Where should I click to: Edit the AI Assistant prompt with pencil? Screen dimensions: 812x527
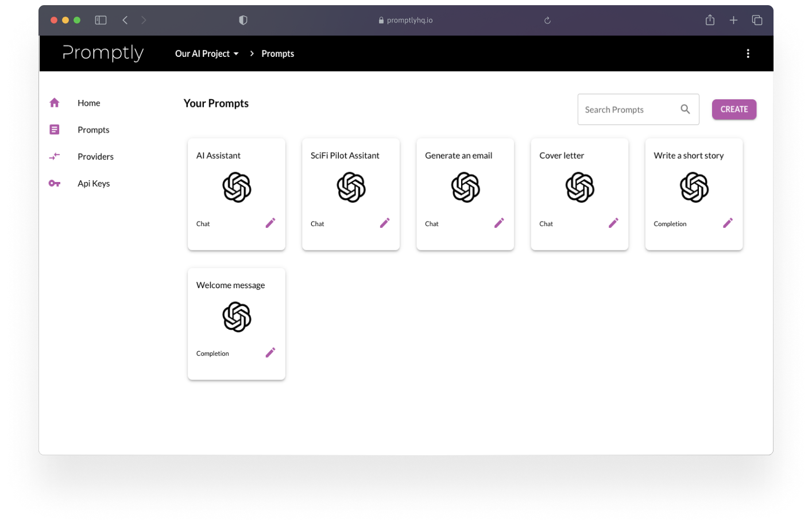tap(270, 223)
